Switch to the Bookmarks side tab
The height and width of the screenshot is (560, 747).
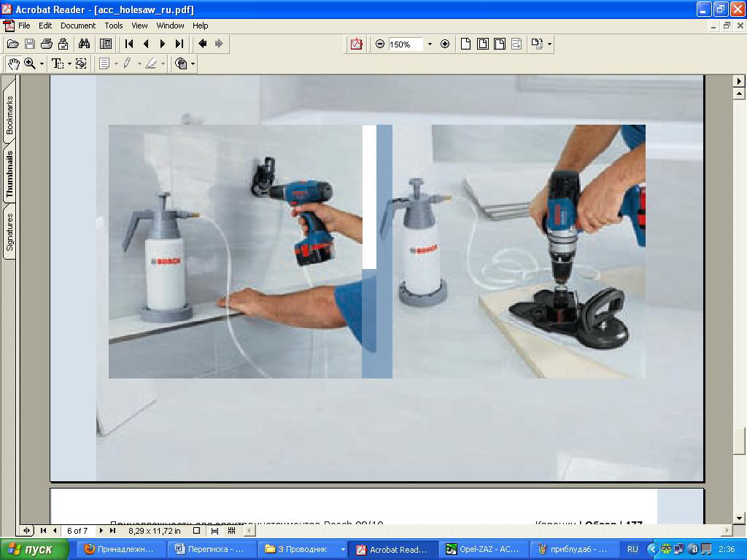click(x=9, y=114)
